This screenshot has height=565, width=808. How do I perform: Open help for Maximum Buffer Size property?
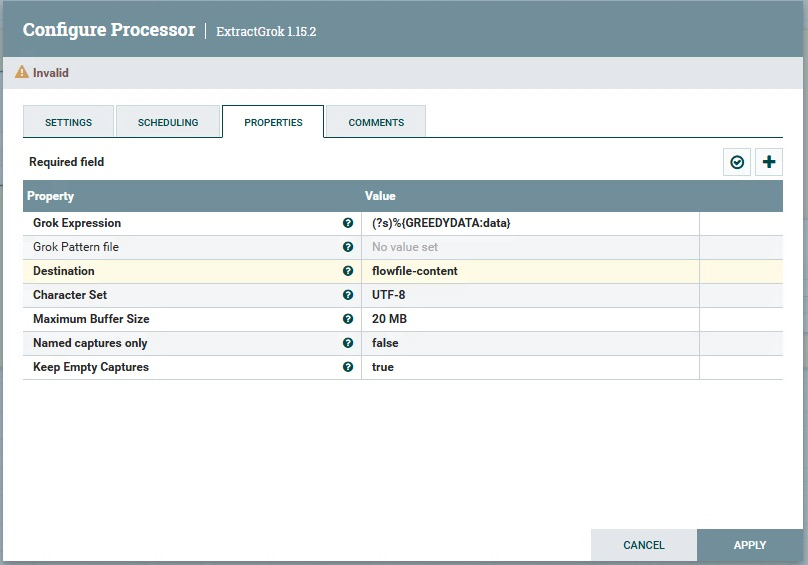point(348,319)
